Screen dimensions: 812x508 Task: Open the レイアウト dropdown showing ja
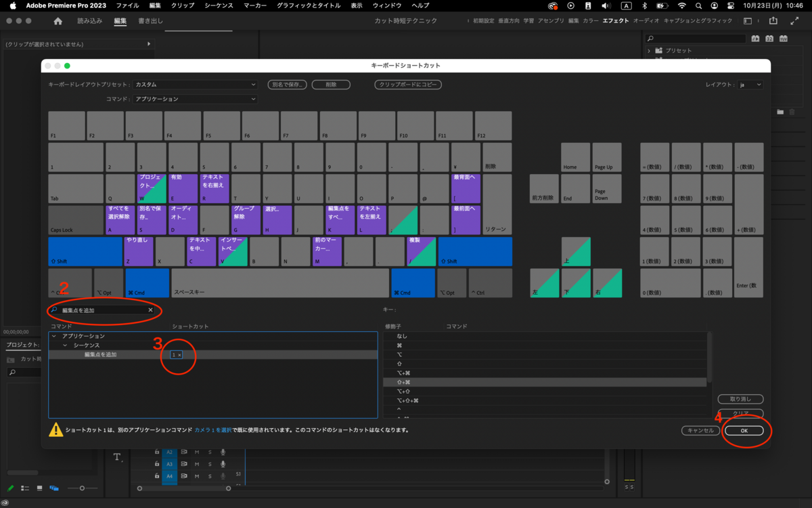coord(750,85)
